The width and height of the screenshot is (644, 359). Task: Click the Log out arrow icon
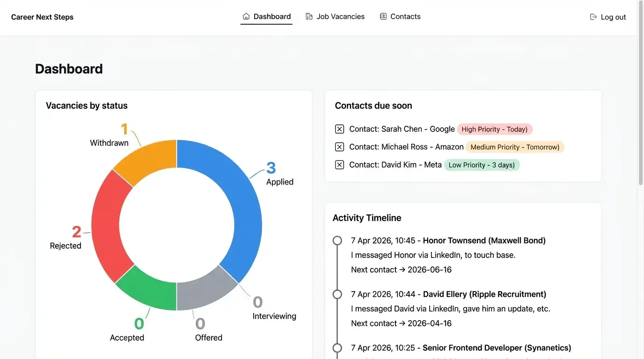(x=593, y=17)
